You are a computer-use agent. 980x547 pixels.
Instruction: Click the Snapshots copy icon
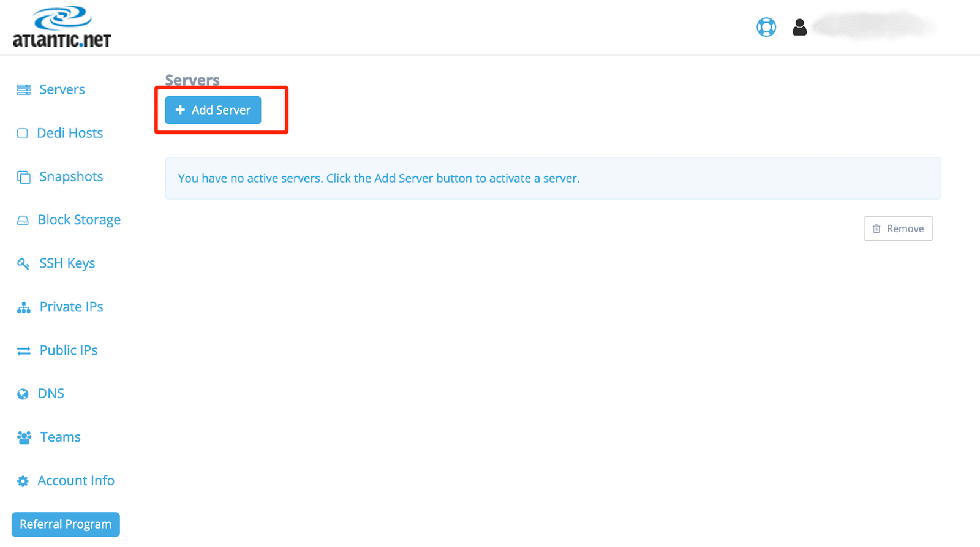pos(24,177)
